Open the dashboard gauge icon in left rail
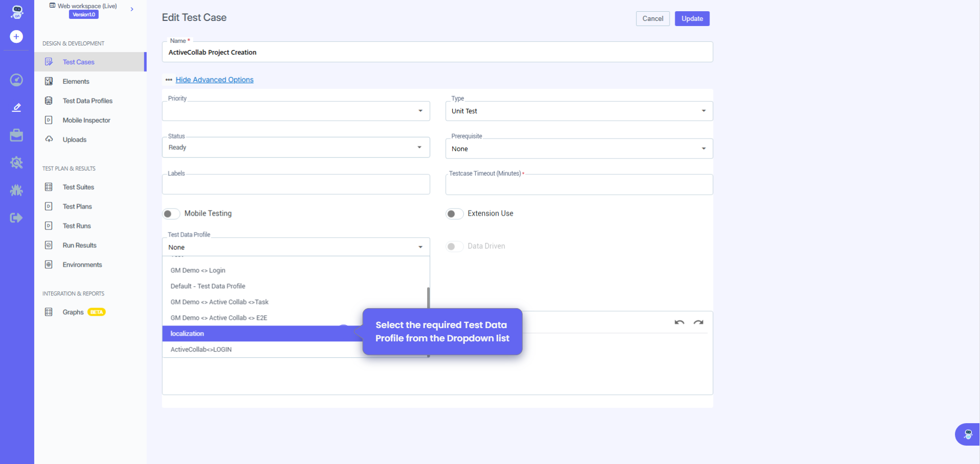This screenshot has height=464, width=980. [x=16, y=80]
